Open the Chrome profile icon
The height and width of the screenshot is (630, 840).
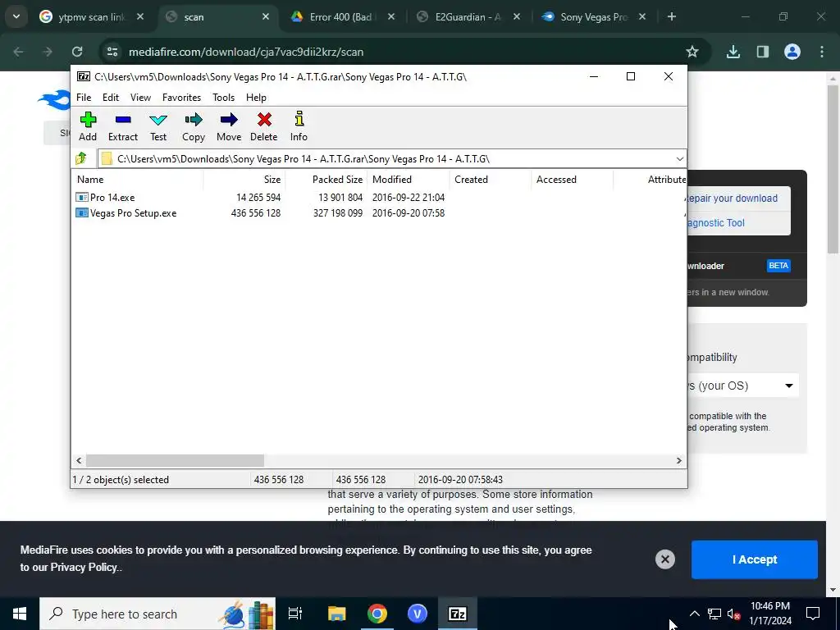tap(792, 52)
